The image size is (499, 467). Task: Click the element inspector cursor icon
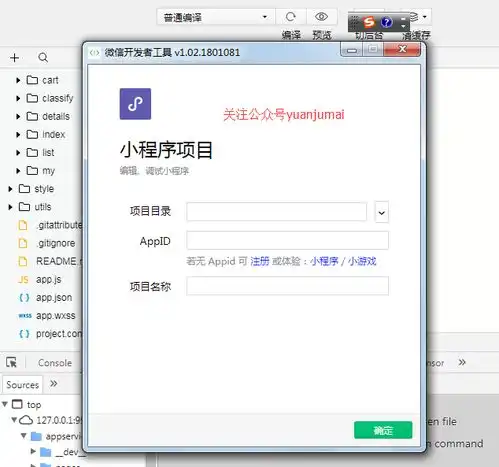tap(12, 362)
